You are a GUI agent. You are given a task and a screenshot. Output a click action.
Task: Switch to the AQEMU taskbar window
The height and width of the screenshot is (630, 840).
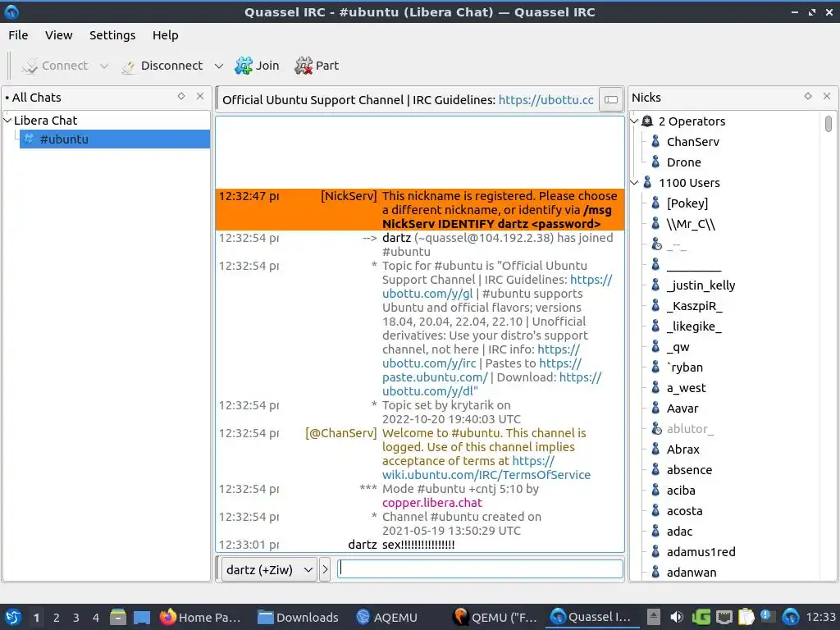[x=387, y=617]
